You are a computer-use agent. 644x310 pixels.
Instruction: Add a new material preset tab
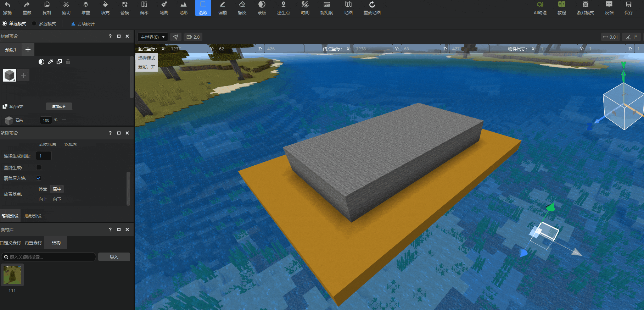(x=28, y=50)
